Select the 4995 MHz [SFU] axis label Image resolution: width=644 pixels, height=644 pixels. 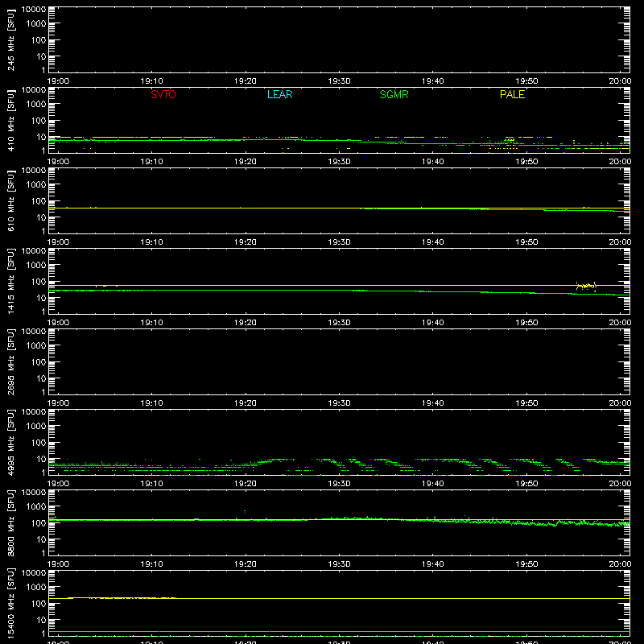coord(10,442)
